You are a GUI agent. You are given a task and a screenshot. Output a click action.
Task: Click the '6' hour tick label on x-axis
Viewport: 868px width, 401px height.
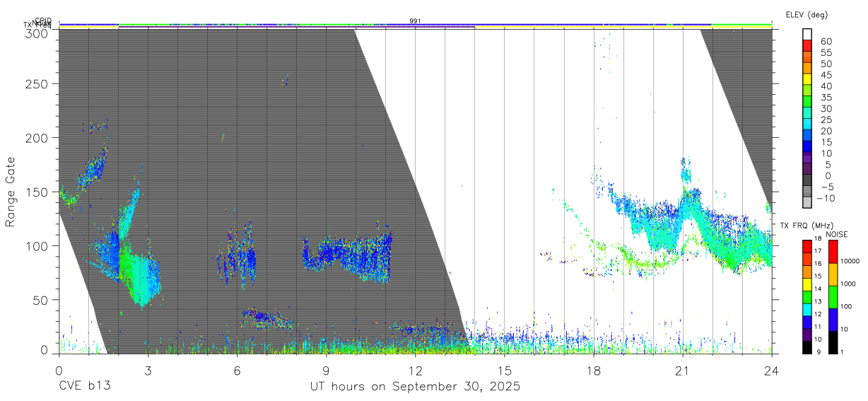coord(237,370)
